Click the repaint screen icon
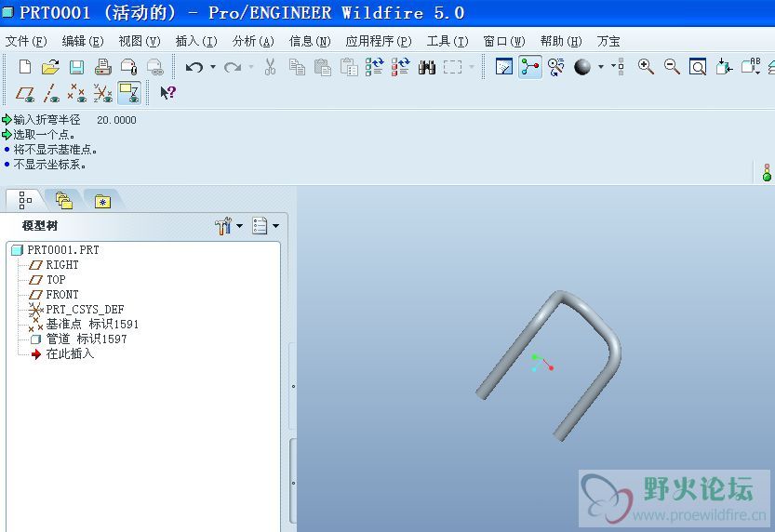 (503, 67)
